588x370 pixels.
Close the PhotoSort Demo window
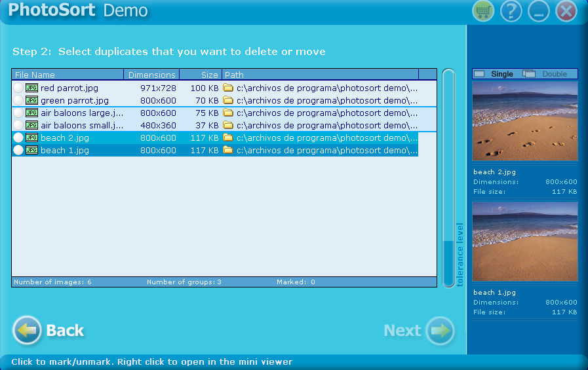[566, 11]
